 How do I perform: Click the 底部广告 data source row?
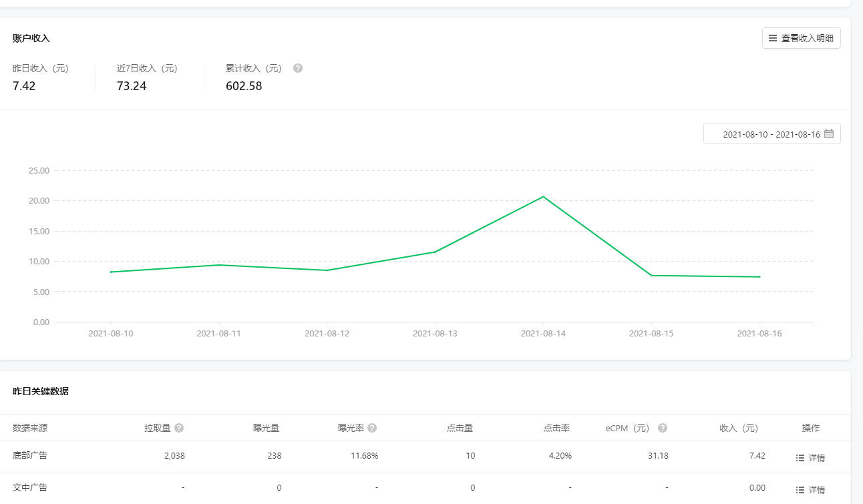(x=30, y=456)
